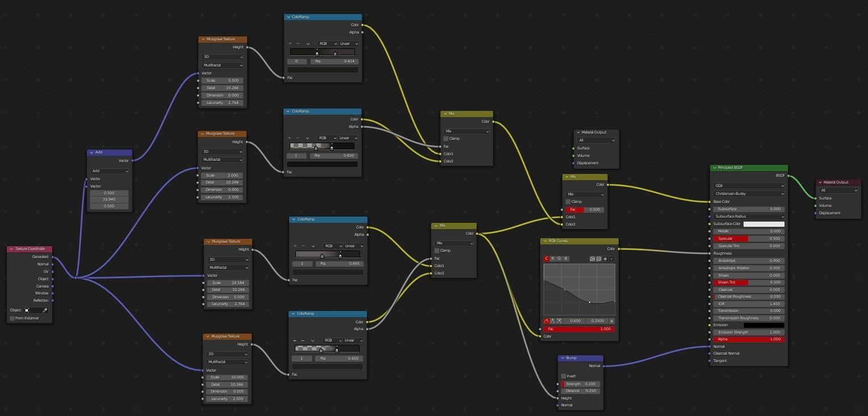Collapse the Add vector math node
Screen dimensions: 868x416
tap(91, 152)
